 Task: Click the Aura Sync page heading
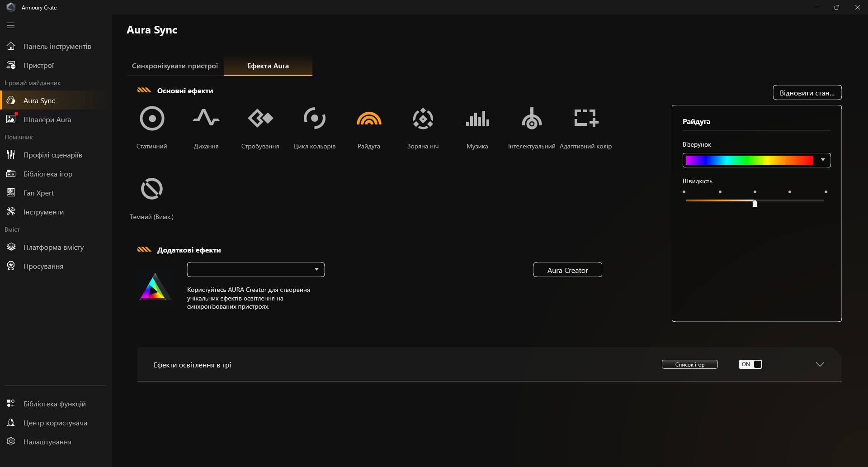(152, 30)
